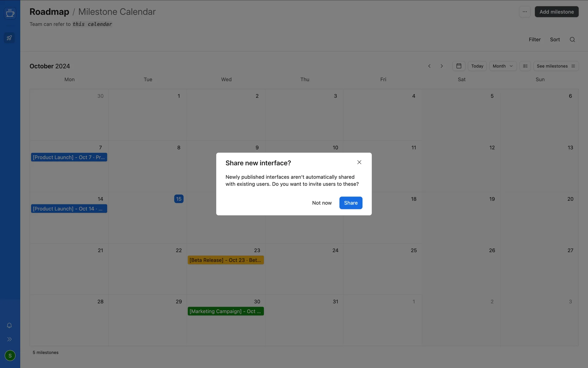Open the rocket Roadmap sidebar icon

coord(9,38)
